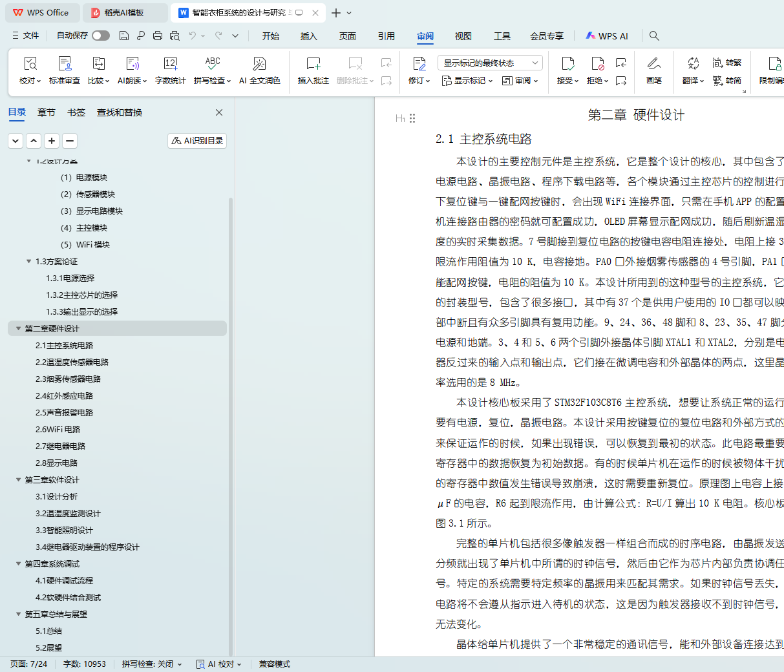Switch to the 视图 ribbon tab
Viewport: 784px width, 672px height.
pyautogui.click(x=463, y=36)
